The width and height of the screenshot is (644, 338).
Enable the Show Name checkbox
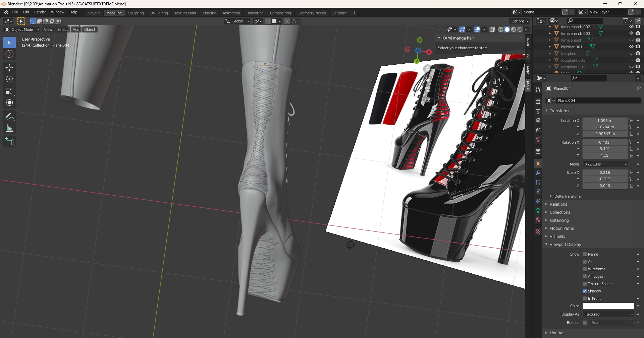pos(585,254)
